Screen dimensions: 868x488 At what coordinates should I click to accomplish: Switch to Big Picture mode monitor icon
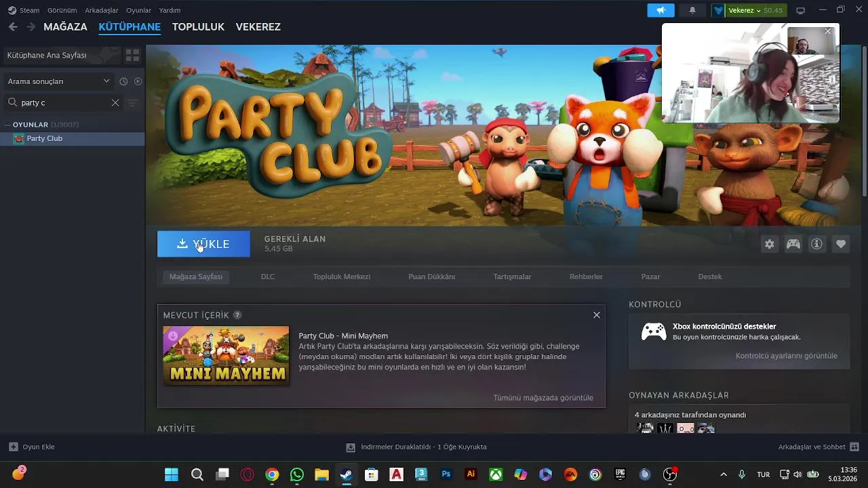click(x=800, y=10)
